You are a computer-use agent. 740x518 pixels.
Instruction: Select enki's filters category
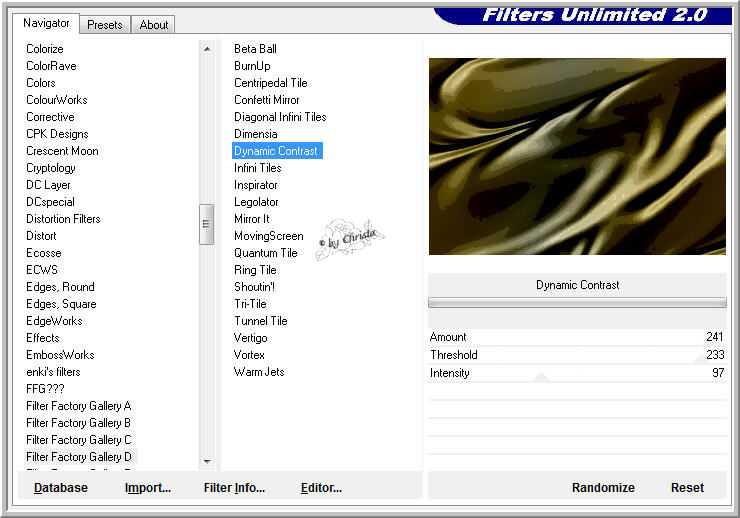[53, 372]
